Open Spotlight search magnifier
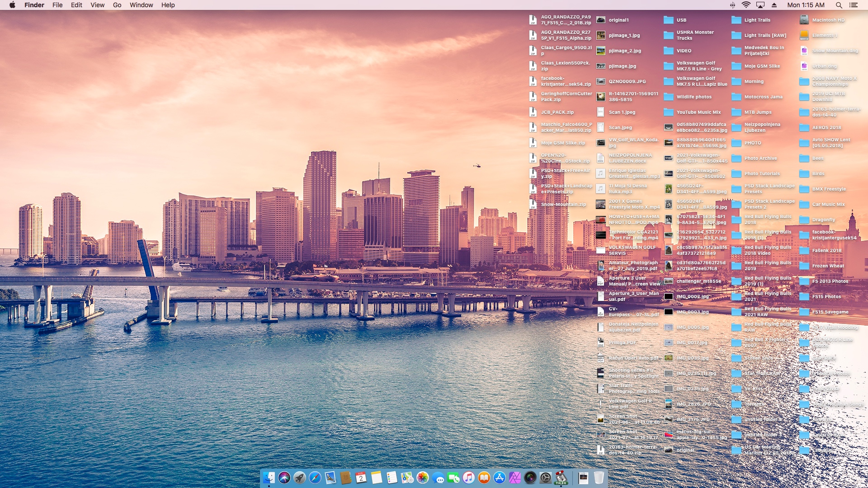This screenshot has width=868, height=488. point(839,5)
